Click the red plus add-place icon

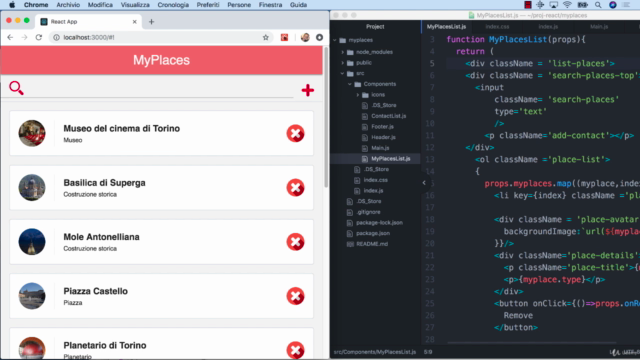[308, 90]
